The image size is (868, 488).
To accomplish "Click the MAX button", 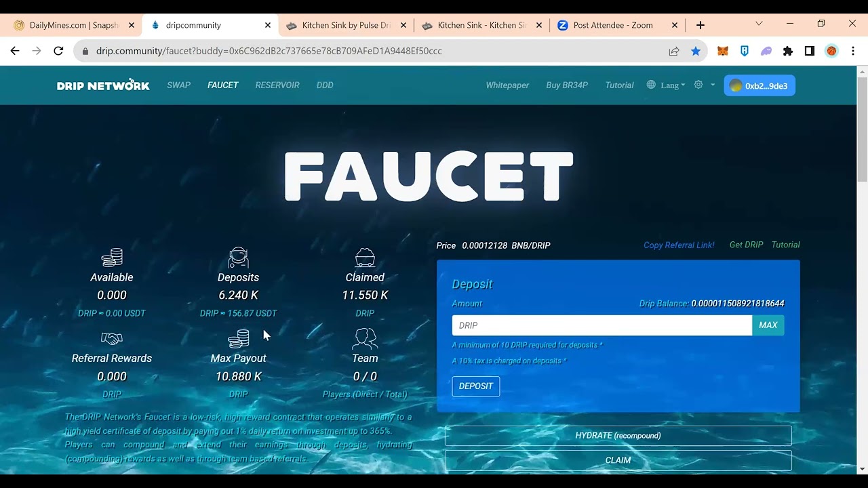I will 768,325.
